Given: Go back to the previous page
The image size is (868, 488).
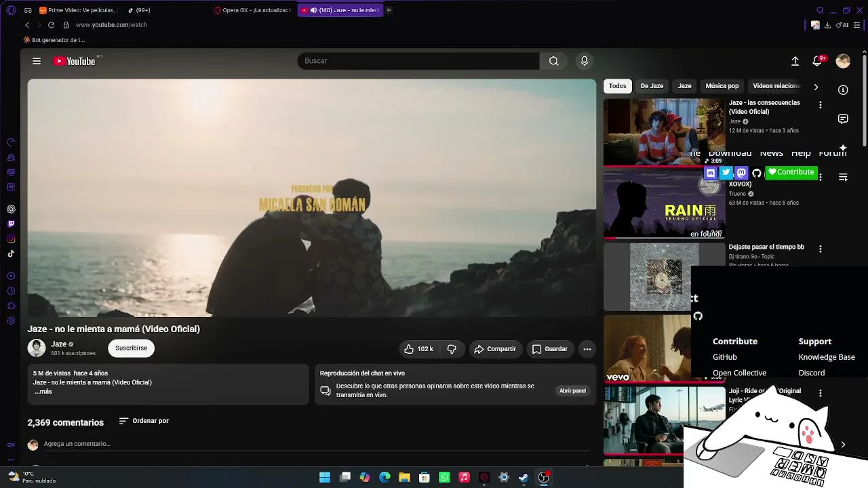Looking at the screenshot, I should (x=27, y=25).
